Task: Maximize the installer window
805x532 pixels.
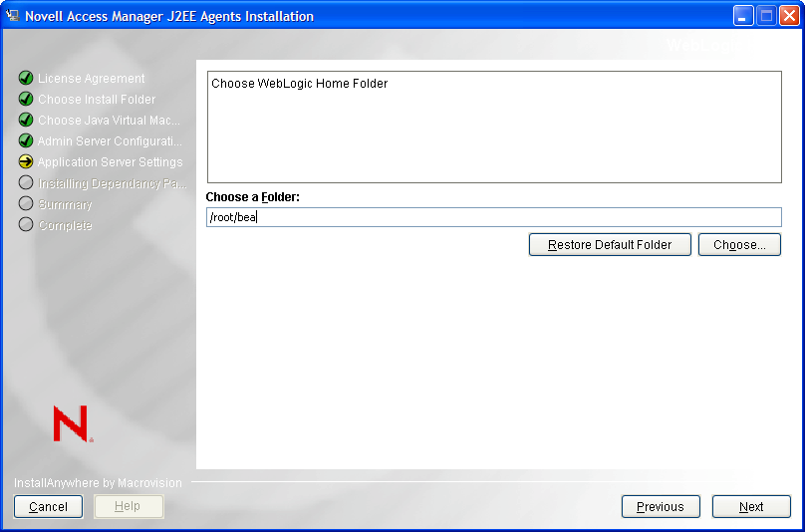Action: (x=766, y=16)
